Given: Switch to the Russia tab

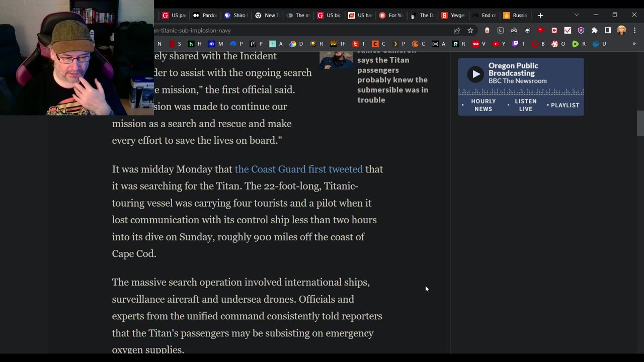Looking at the screenshot, I should coord(515,15).
